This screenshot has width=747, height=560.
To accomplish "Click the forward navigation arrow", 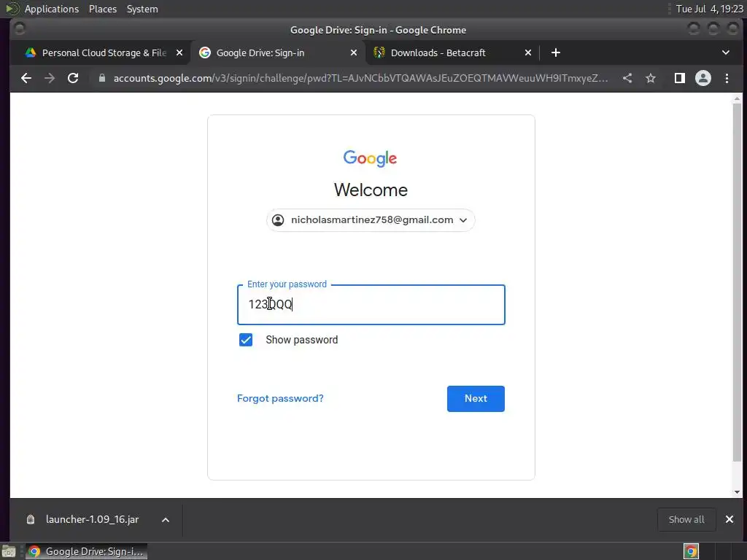I will 50,78.
